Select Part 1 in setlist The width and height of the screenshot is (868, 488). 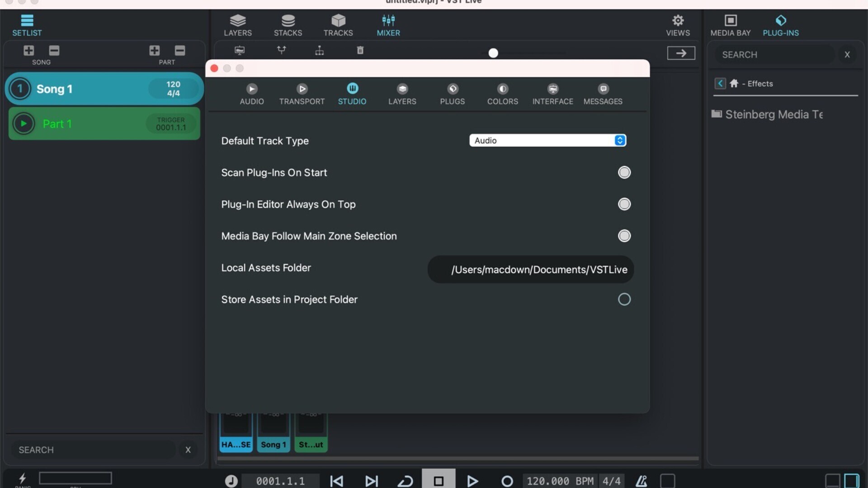(104, 123)
